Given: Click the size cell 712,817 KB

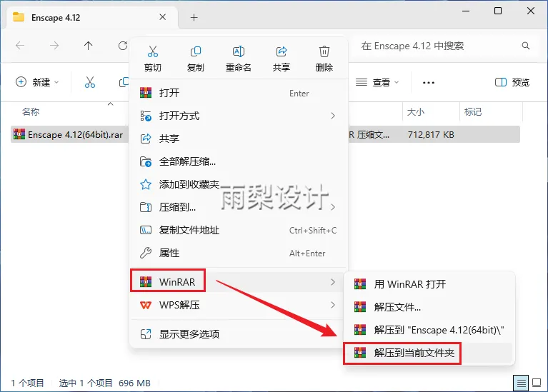Looking at the screenshot, I should click(x=431, y=134).
